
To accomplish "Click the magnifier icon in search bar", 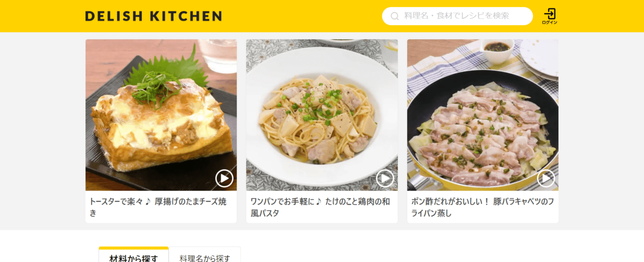I will [395, 16].
